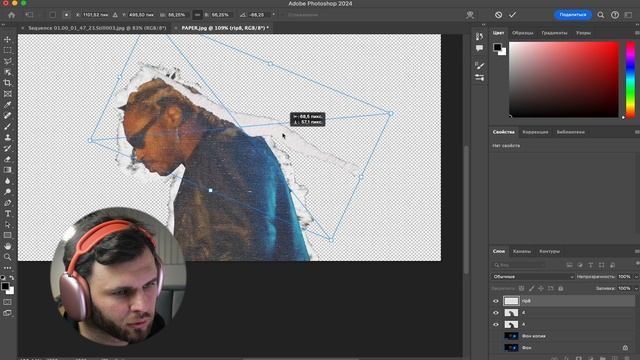Select the History Brush tool
The height and width of the screenshot is (360, 640).
[x=7, y=148]
